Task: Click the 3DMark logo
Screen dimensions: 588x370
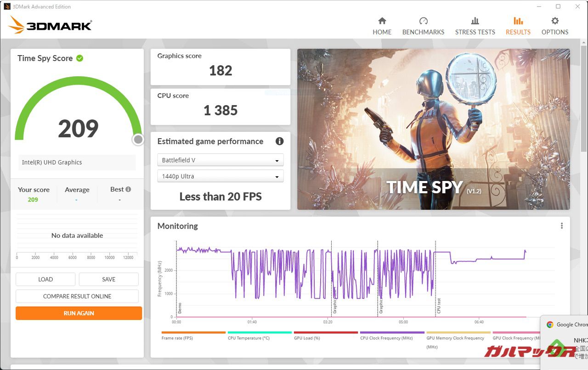Action: click(x=50, y=25)
